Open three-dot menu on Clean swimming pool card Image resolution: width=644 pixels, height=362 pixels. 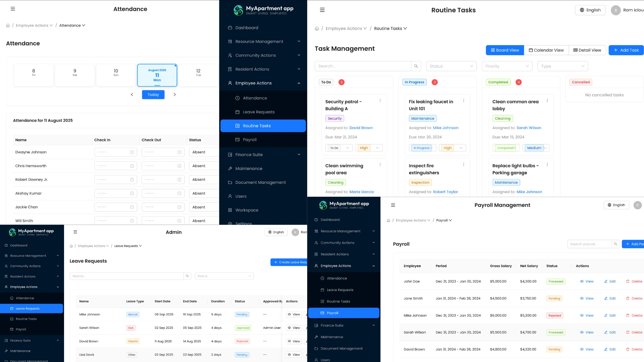380,165
